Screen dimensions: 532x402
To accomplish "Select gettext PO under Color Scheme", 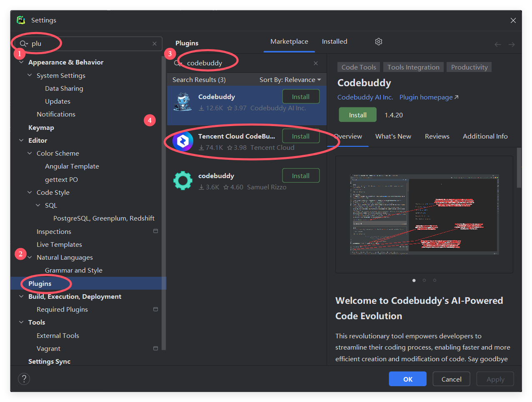I will [x=61, y=179].
